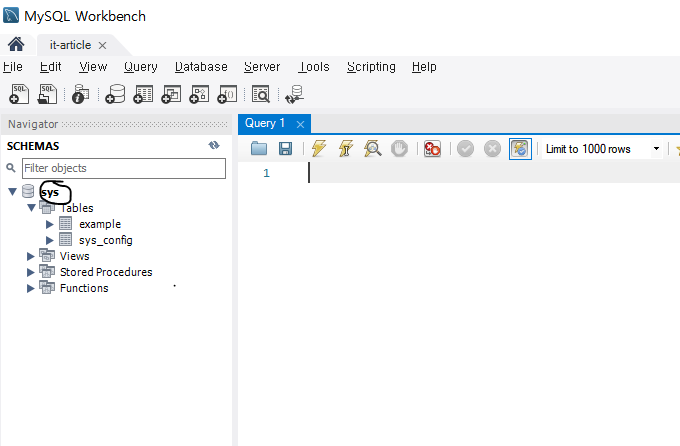Switch to the it-article connection tab
Image resolution: width=680 pixels, height=446 pixels.
(70, 45)
